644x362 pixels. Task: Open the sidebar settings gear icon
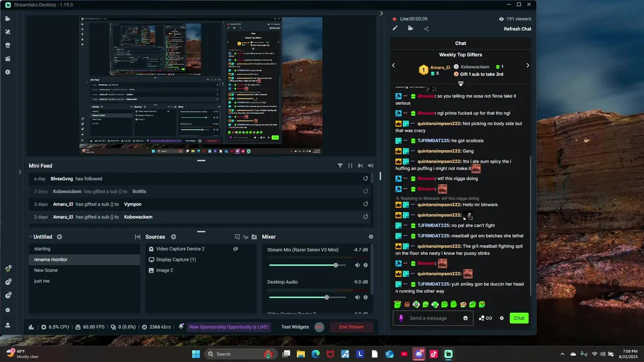pyautogui.click(x=8, y=310)
